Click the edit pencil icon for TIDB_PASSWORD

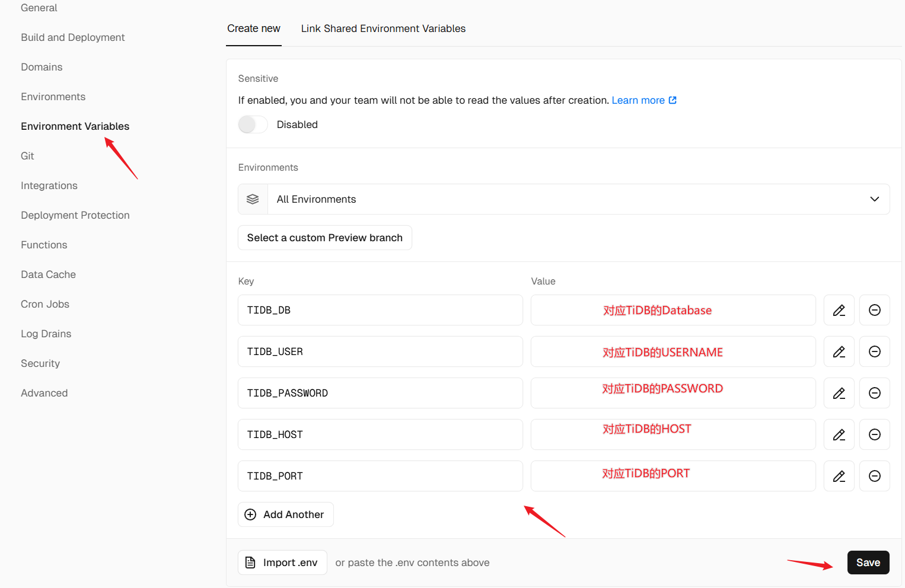(x=839, y=393)
